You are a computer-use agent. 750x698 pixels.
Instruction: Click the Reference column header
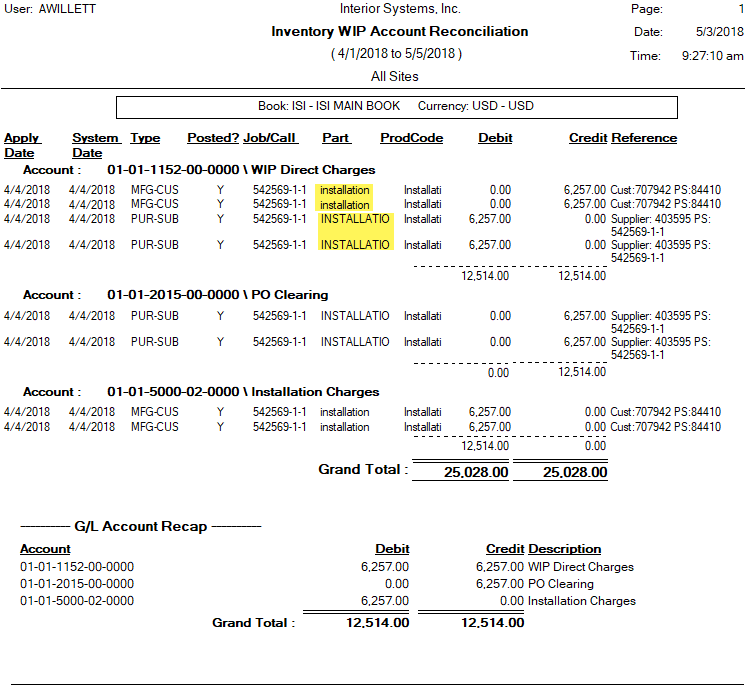point(644,138)
